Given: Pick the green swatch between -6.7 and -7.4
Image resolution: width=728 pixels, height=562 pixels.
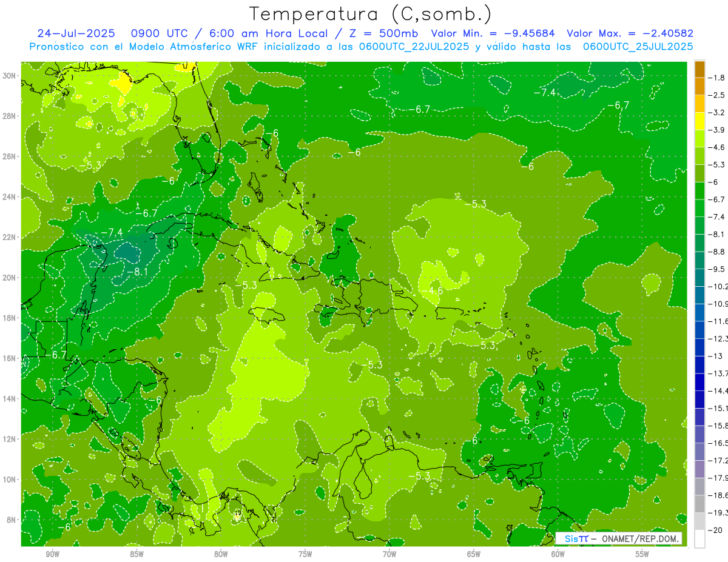Looking at the screenshot, I should pyautogui.click(x=699, y=208).
